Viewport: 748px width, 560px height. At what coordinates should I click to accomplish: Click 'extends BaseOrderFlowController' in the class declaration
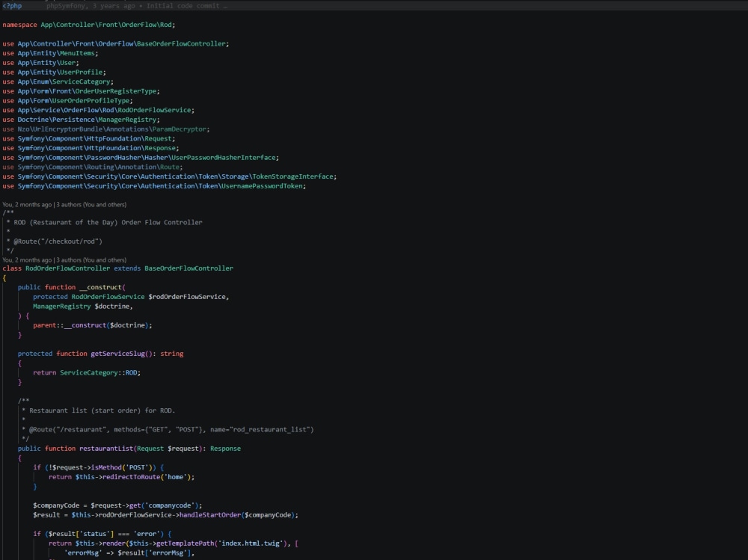[x=174, y=268]
